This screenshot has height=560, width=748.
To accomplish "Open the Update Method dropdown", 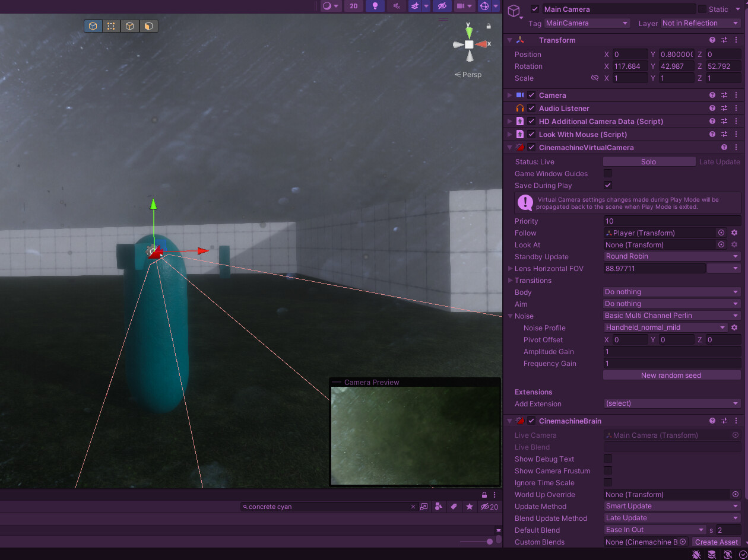I will coord(671,506).
